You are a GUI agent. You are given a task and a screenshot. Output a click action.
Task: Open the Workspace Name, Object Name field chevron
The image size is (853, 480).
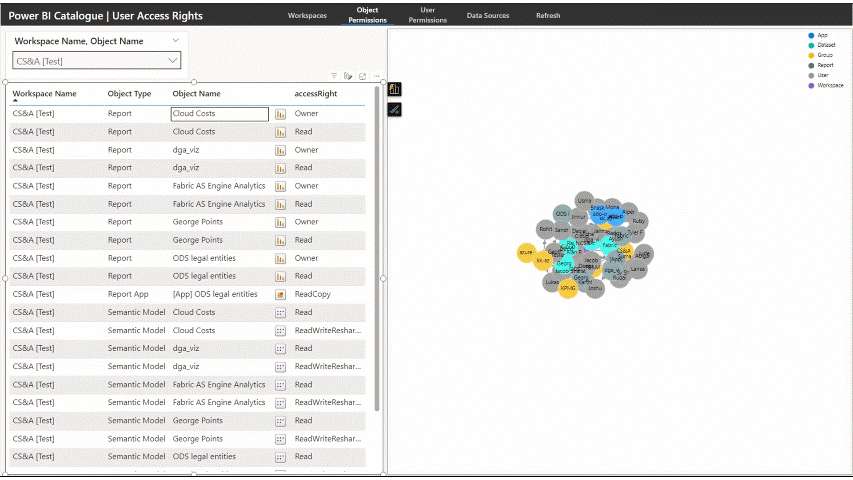(x=176, y=41)
